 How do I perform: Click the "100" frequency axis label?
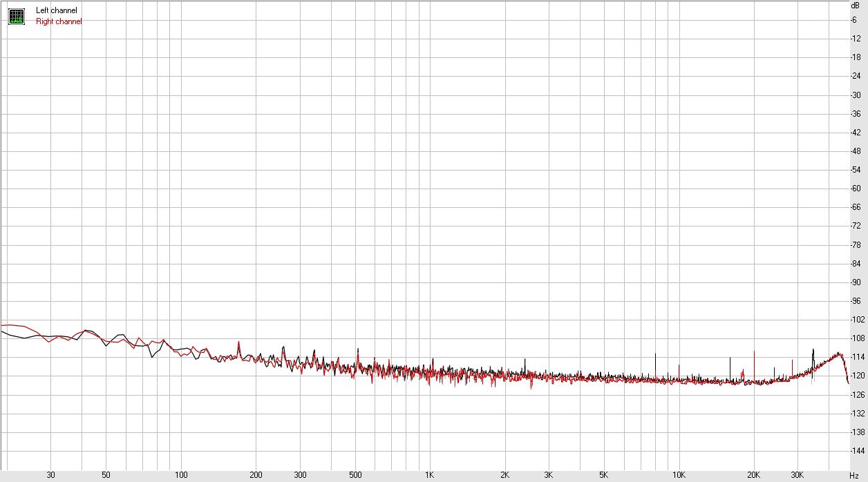point(181,476)
